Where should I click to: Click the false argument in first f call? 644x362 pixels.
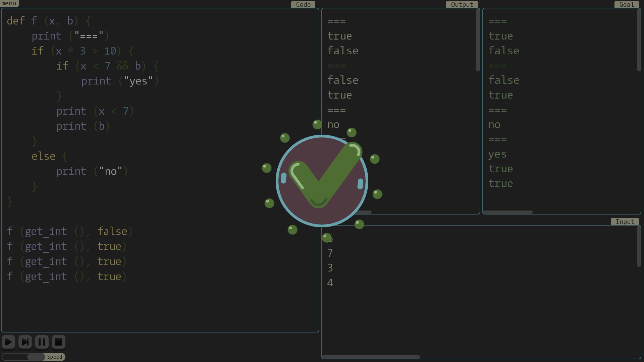tap(112, 231)
